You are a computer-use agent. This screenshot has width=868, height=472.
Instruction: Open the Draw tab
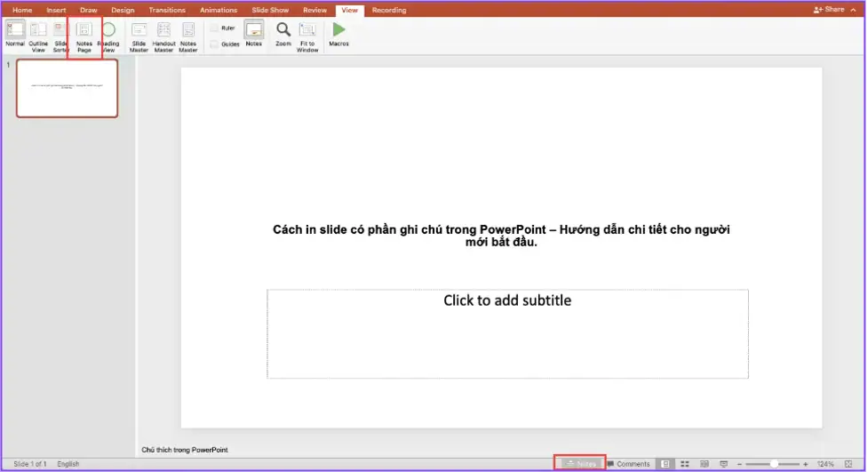tap(88, 10)
